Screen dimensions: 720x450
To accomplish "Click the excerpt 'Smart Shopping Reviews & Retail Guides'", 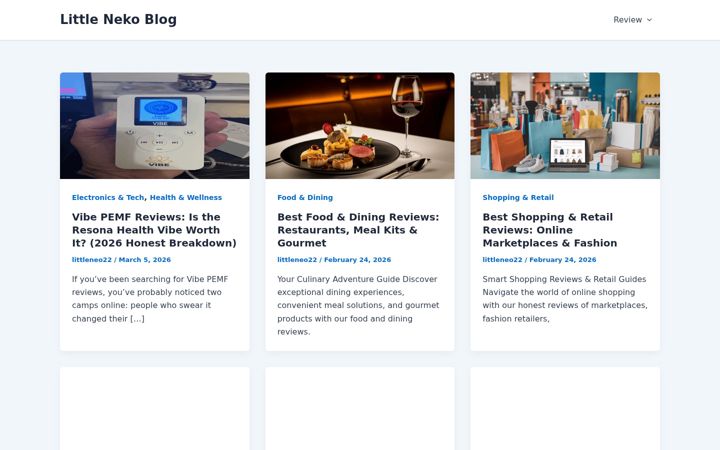I will coord(565,299).
